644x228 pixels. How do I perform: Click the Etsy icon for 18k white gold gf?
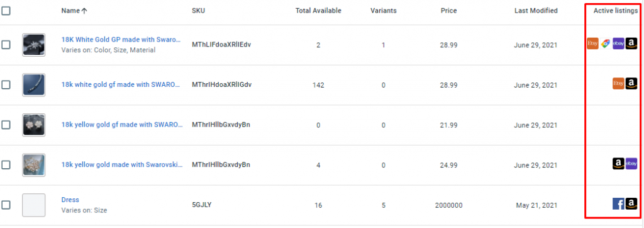coord(619,84)
